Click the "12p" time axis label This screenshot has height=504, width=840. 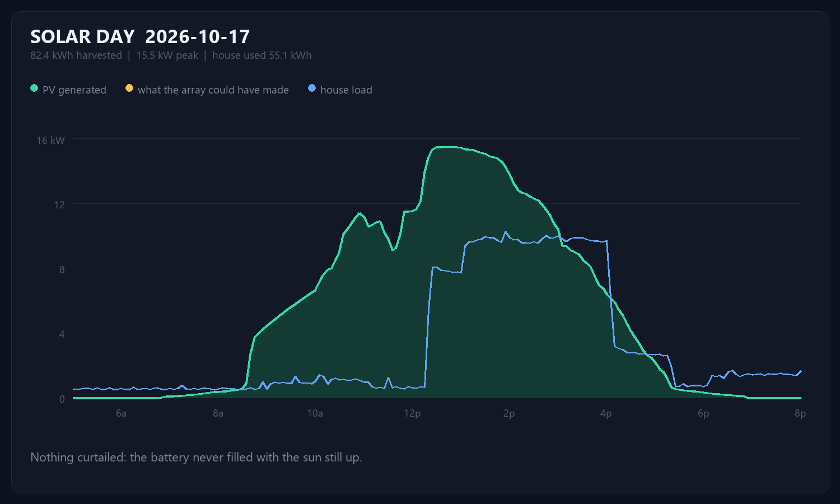(412, 414)
